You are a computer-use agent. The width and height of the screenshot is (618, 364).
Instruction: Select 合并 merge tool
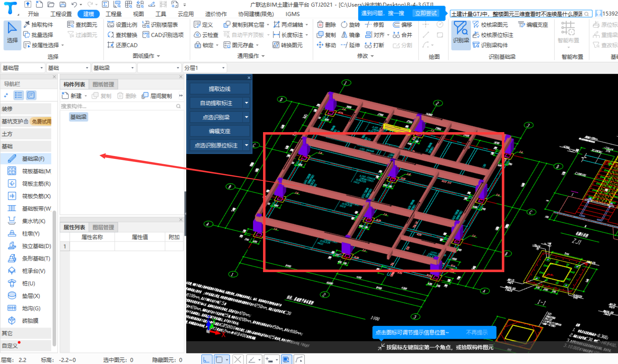tap(402, 35)
